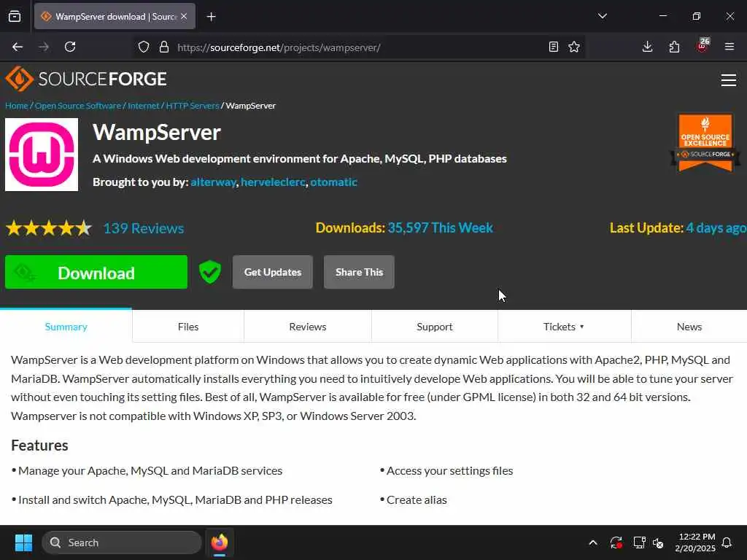The width and height of the screenshot is (747, 560).
Task: Switch to the Files tab
Action: [x=188, y=327]
